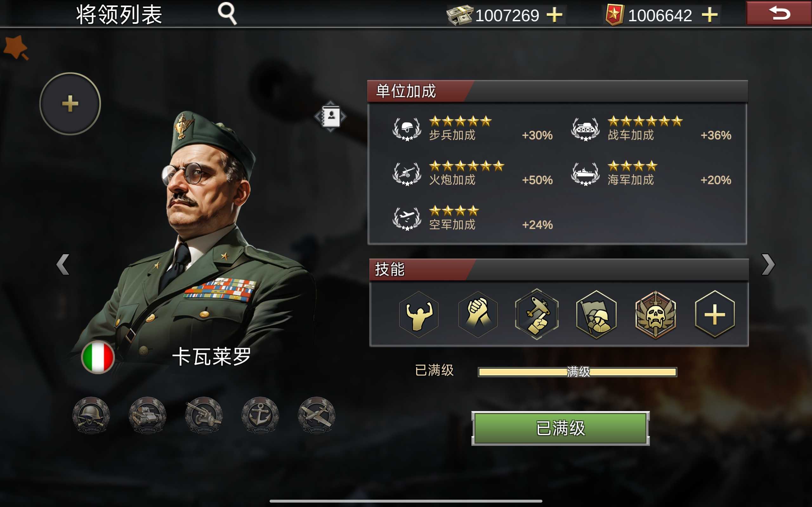Click the tank medal badge
Screen dimensions: 812x507
coord(147,415)
